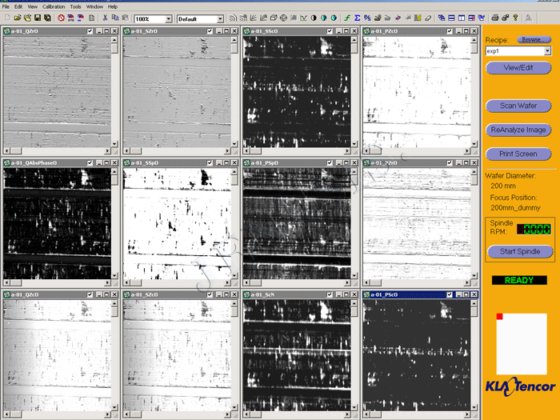Click the tile vertically toolbar icon
This screenshot has width=560, height=420.
[461, 18]
